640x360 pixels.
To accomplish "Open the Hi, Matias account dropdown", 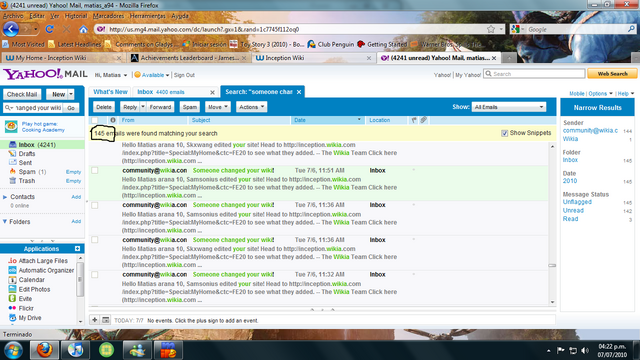I will (111, 75).
